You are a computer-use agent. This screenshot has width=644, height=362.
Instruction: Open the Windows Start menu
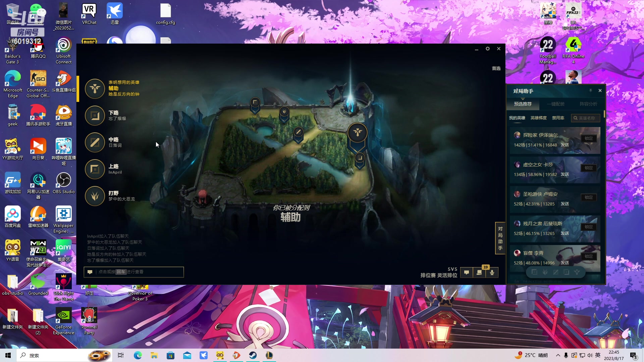8,355
